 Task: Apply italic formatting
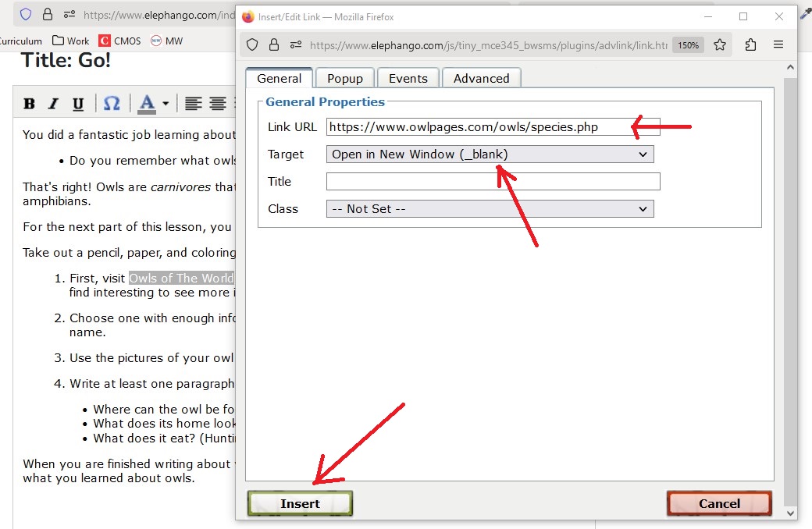54,104
